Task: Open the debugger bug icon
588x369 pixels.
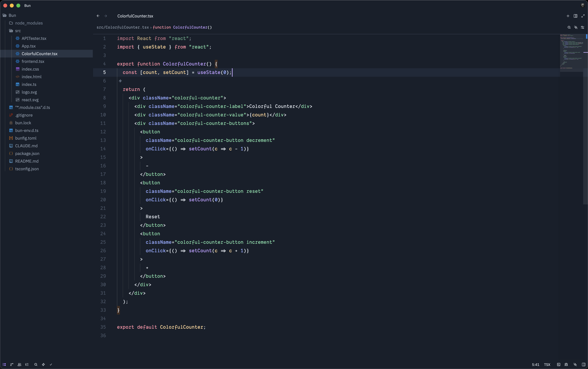Action: tap(566, 364)
